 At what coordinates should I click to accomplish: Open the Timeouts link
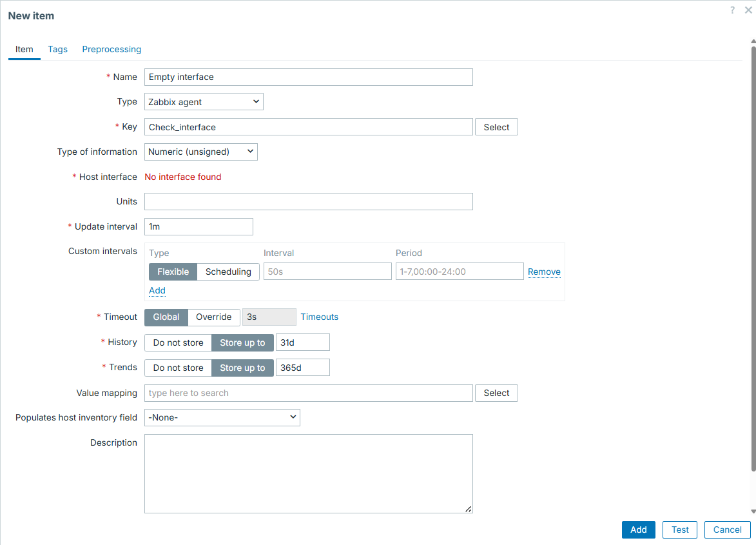[x=319, y=317]
